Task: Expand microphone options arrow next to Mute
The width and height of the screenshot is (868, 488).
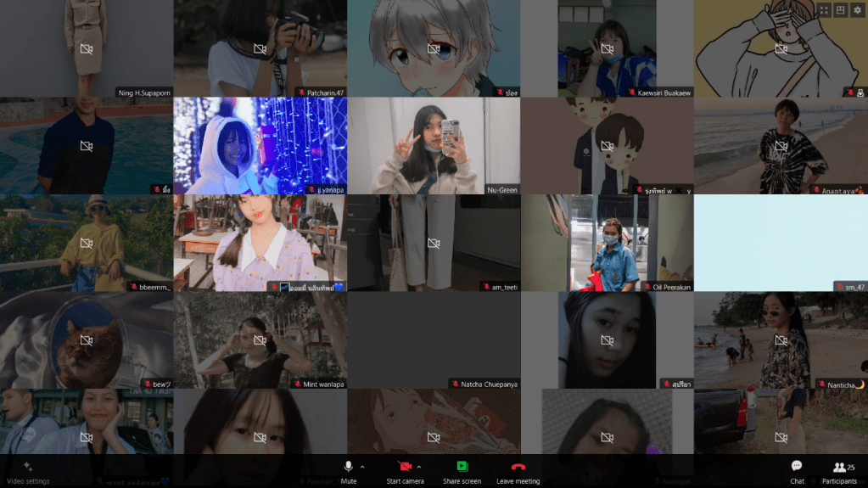Action: [362, 467]
